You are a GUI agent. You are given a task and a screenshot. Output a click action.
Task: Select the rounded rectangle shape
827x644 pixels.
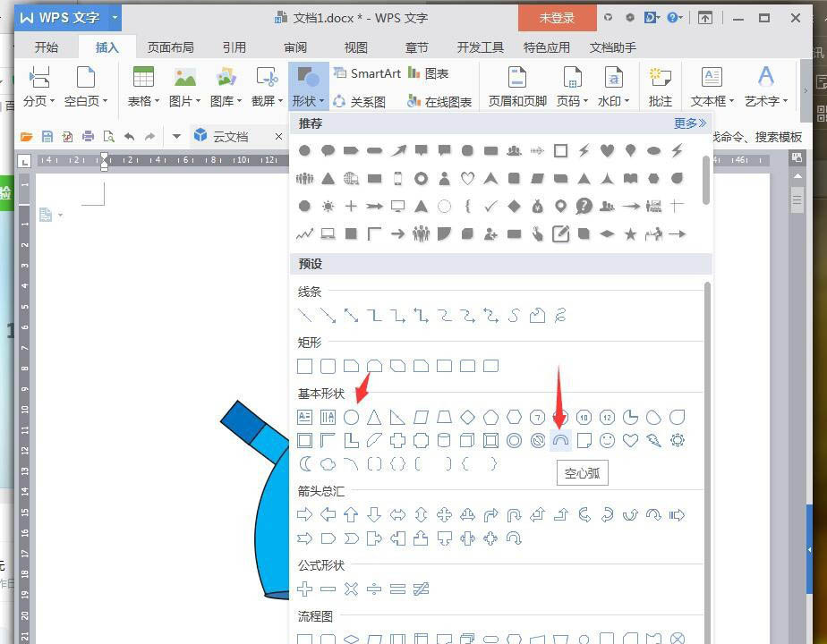[328, 366]
